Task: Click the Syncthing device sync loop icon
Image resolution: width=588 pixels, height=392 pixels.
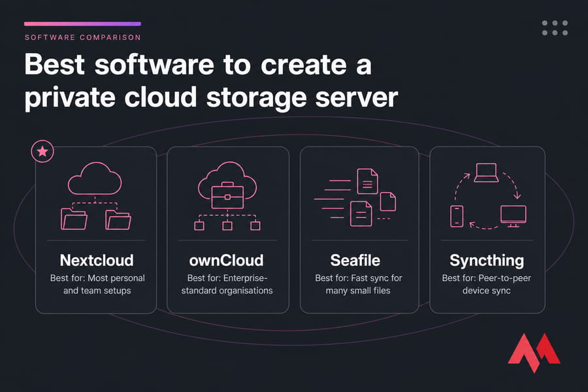Action: tap(488, 196)
